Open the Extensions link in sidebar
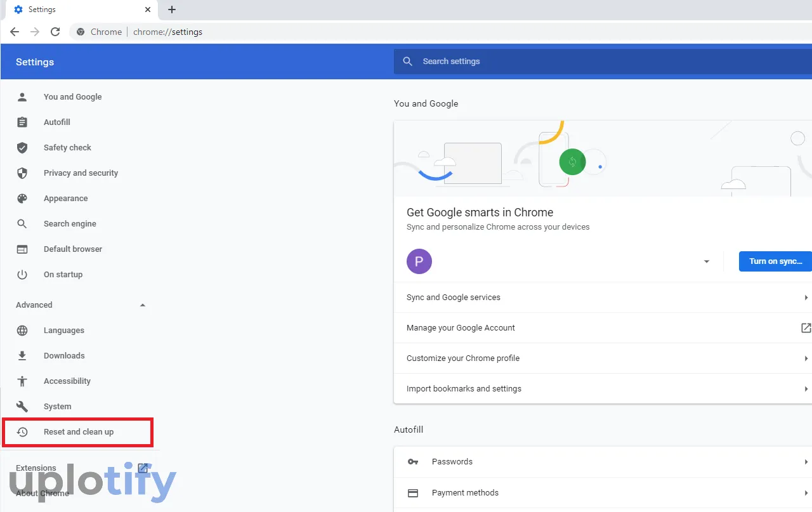Image resolution: width=812 pixels, height=512 pixels. point(36,468)
